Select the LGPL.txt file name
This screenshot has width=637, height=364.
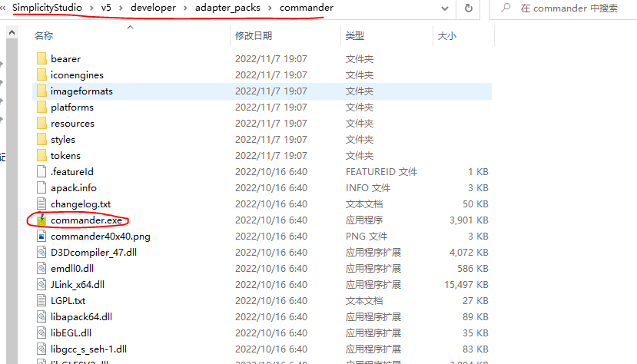68,301
